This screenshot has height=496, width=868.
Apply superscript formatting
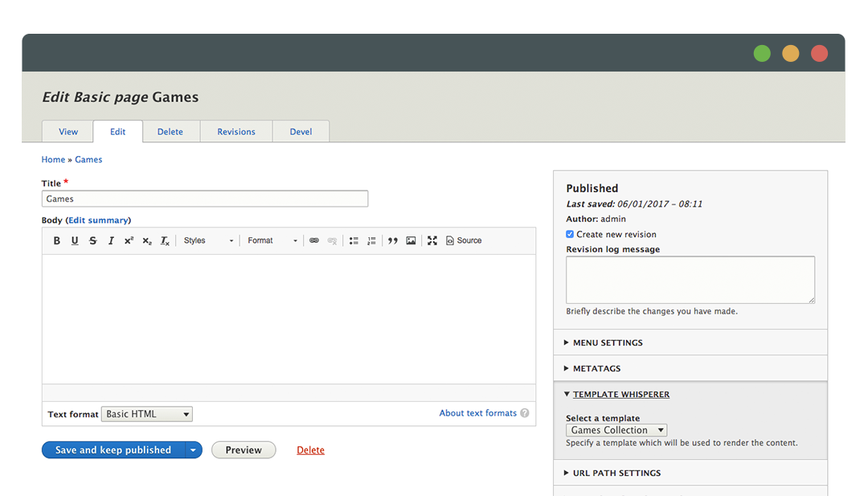coord(129,240)
